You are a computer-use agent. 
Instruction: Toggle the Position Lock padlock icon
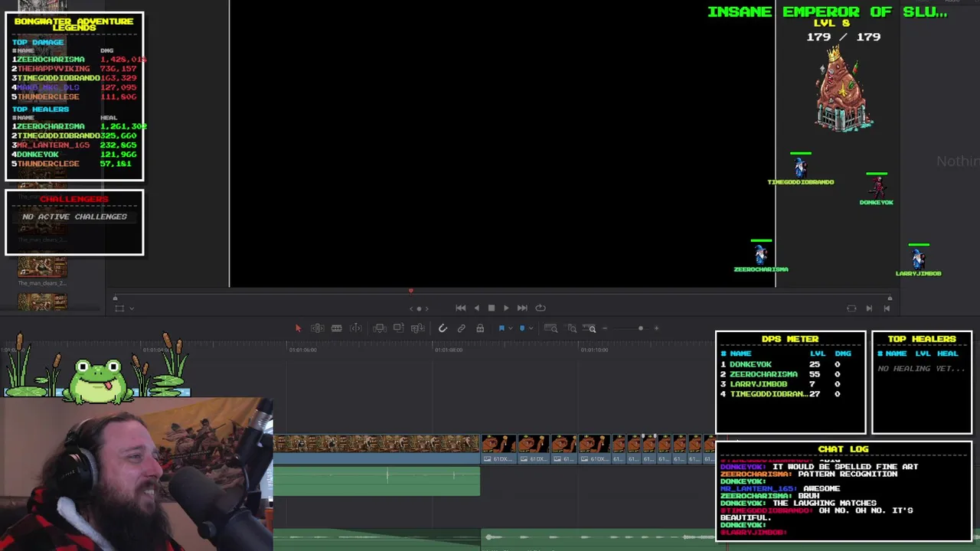pyautogui.click(x=480, y=328)
